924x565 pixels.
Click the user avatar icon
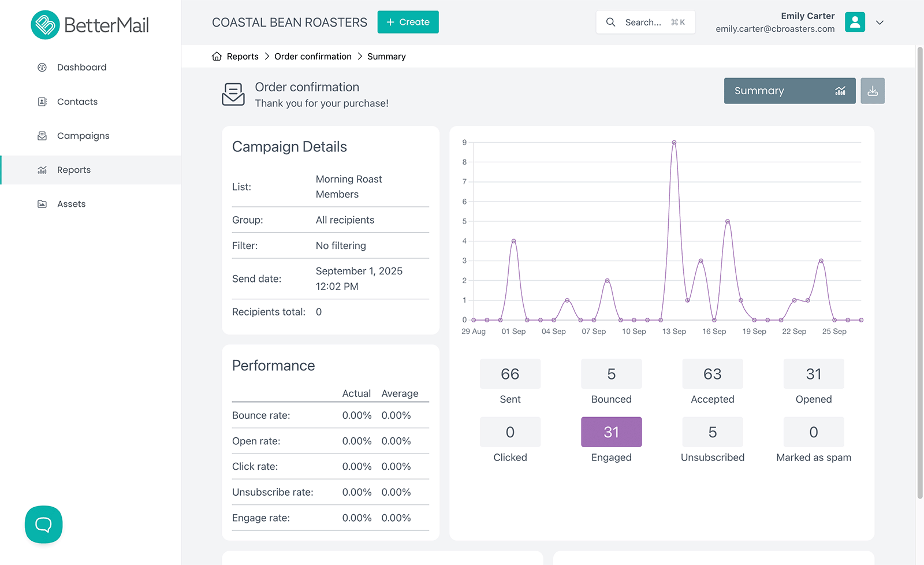click(854, 23)
